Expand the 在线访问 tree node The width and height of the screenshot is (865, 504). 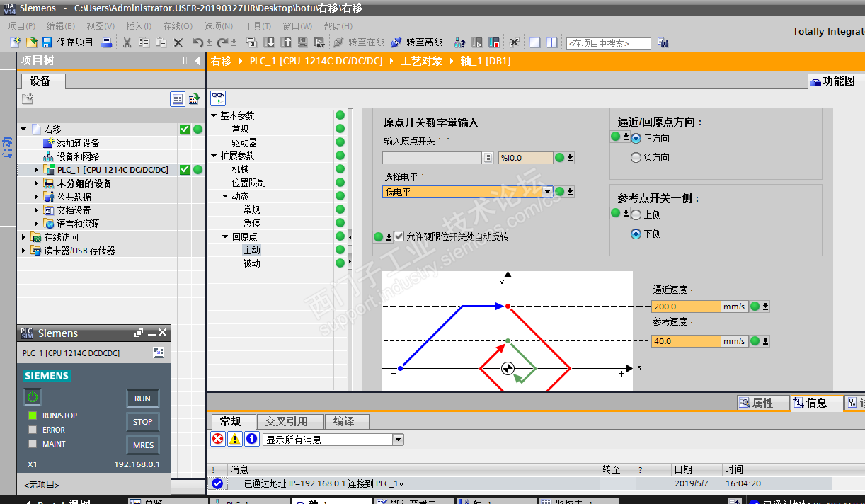23,237
